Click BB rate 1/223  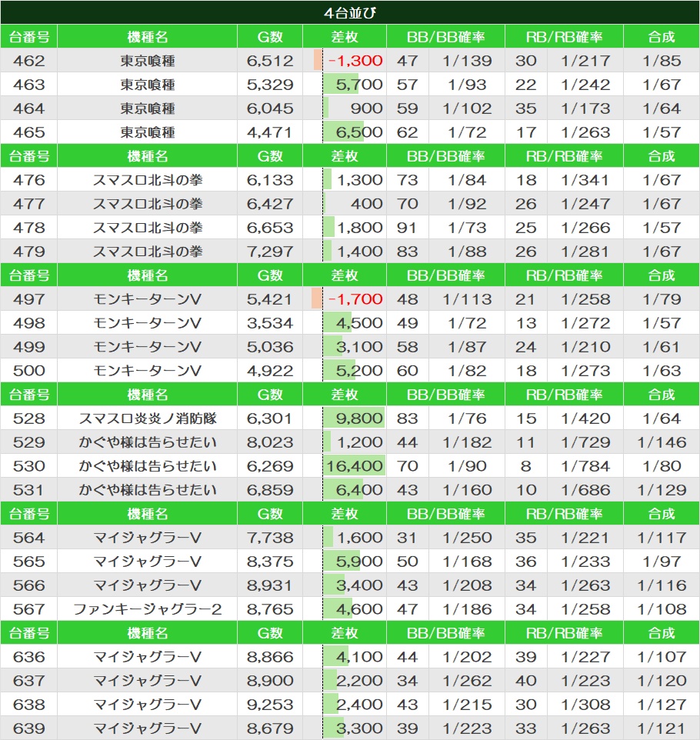point(467,728)
